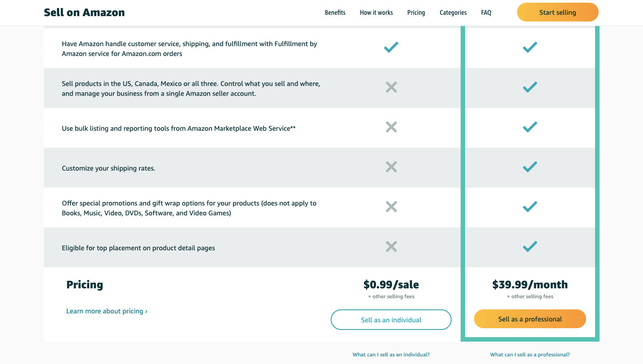This screenshot has height=364, width=643.
Task: Click the gray X in bulk listing tools row
Action: (391, 127)
